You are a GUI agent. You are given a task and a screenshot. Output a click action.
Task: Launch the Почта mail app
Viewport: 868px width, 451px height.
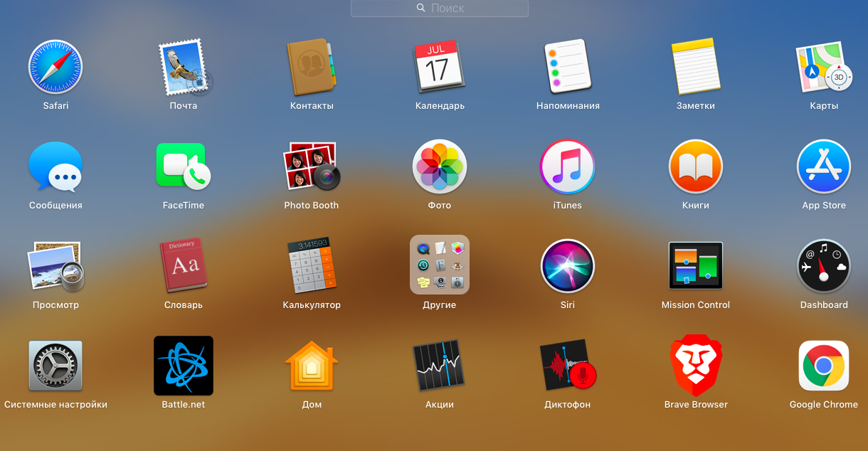tap(184, 67)
